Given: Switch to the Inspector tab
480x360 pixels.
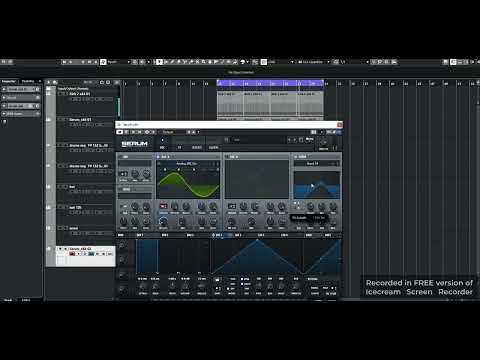Looking at the screenshot, I should tap(9, 81).
